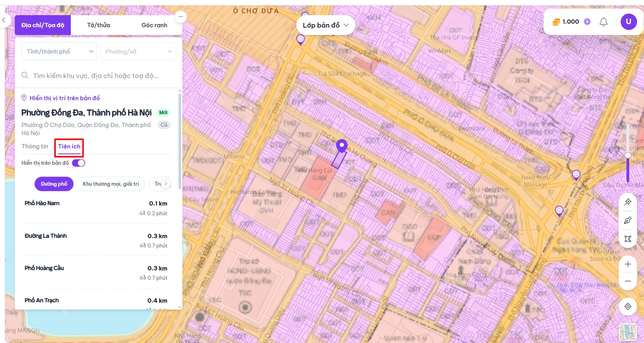Switch to the Địa chỉ/Tọa độ tab
This screenshot has height=343, width=644.
43,25
